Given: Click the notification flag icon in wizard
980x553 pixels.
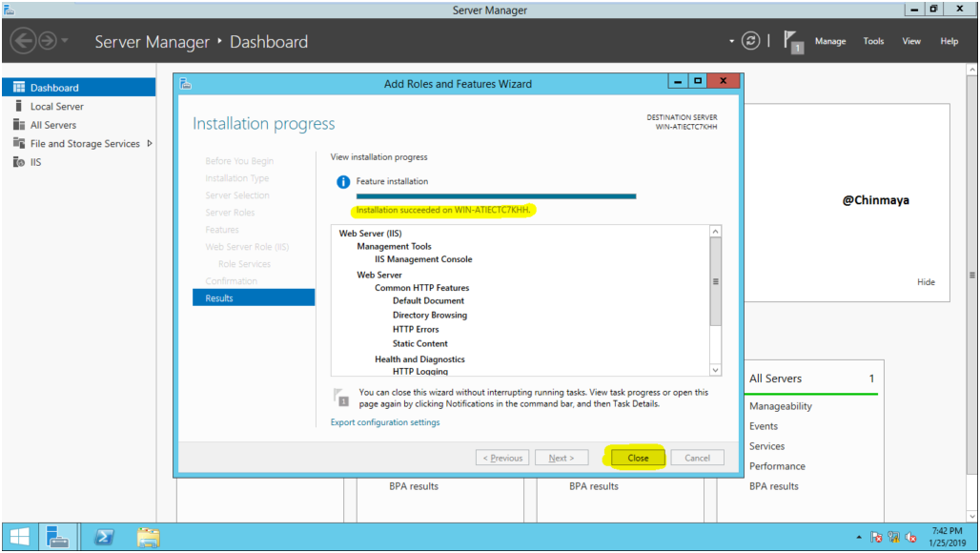Looking at the screenshot, I should pos(341,398).
